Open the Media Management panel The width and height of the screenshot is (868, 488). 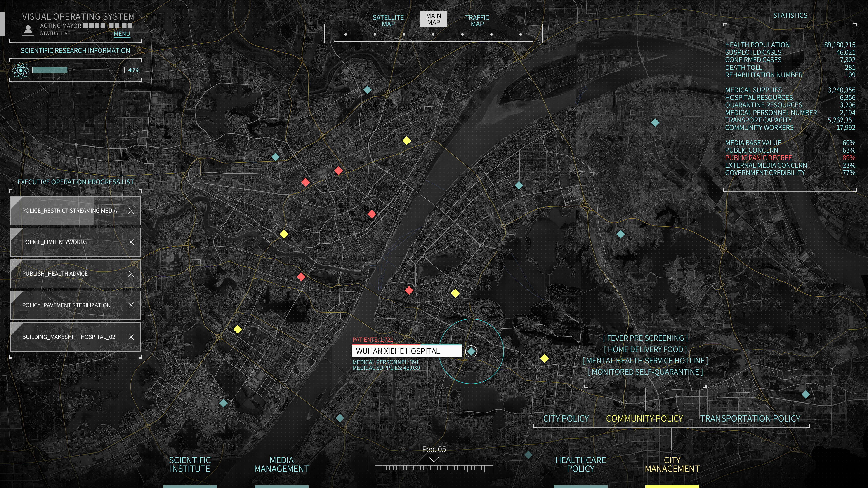pyautogui.click(x=281, y=465)
